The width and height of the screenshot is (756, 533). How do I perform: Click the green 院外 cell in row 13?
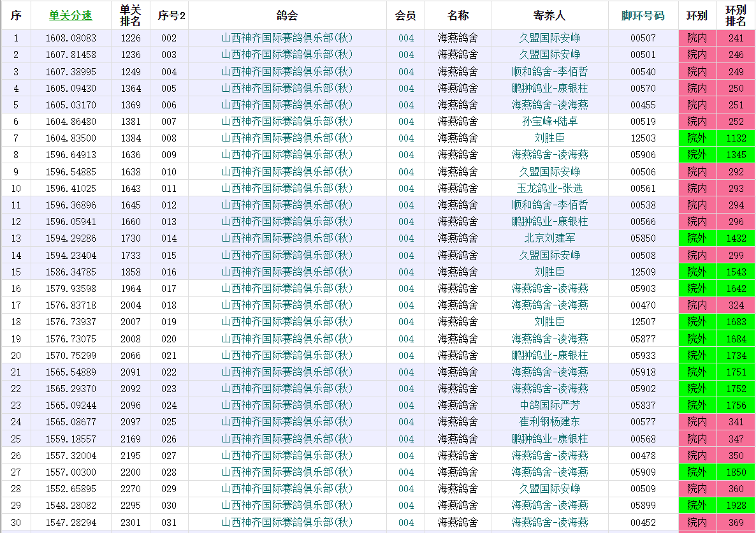(x=697, y=238)
